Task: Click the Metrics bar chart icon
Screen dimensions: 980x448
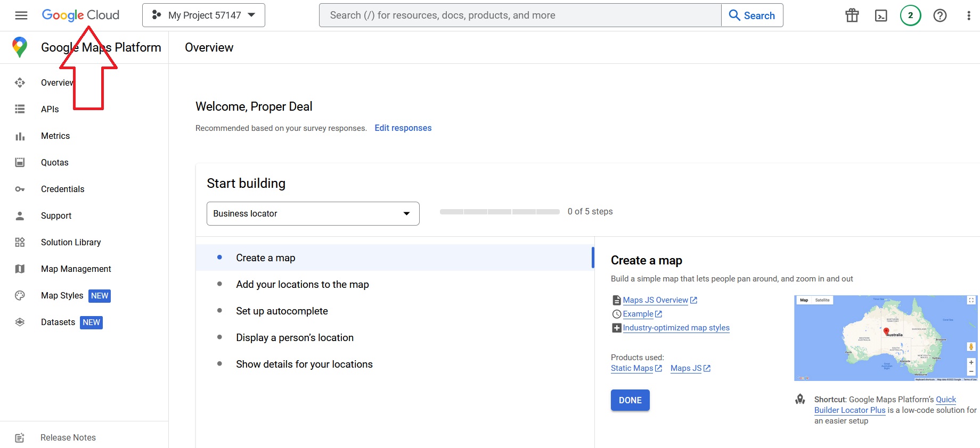Action: (20, 136)
